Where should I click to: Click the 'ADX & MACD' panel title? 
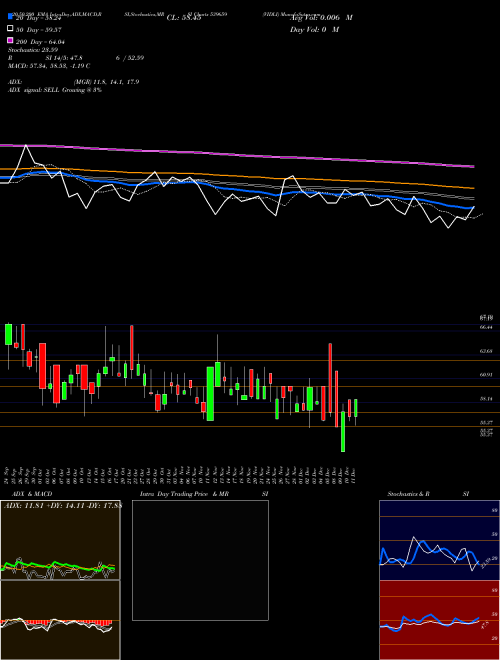(32, 494)
